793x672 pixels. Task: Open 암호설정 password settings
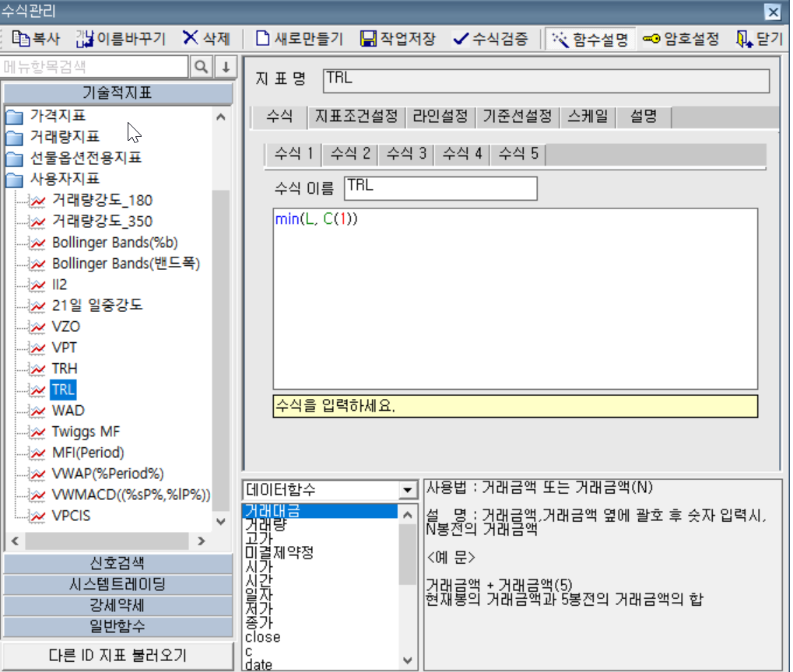click(x=681, y=39)
